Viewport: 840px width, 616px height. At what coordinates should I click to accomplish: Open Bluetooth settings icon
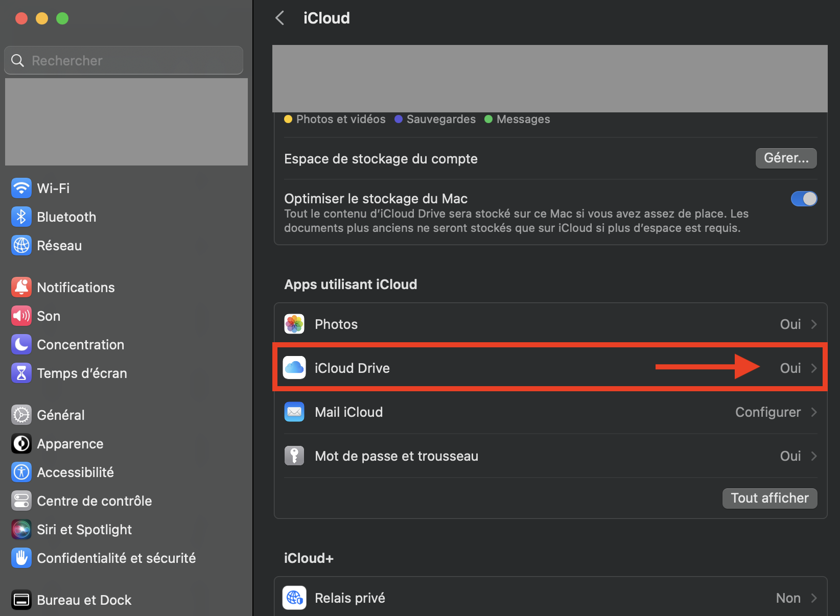click(21, 217)
